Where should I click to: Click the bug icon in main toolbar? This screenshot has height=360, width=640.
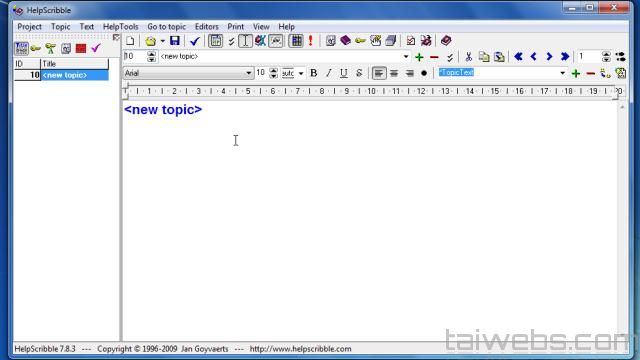coord(426,40)
